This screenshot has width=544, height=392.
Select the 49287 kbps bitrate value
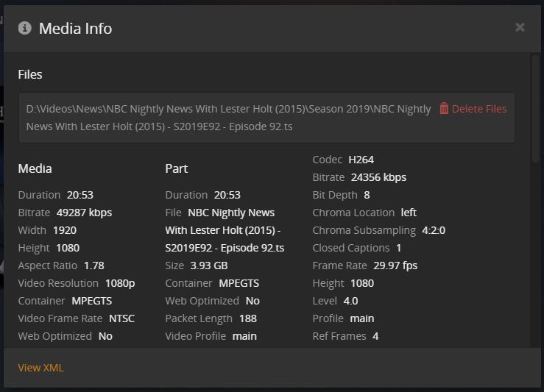point(84,213)
